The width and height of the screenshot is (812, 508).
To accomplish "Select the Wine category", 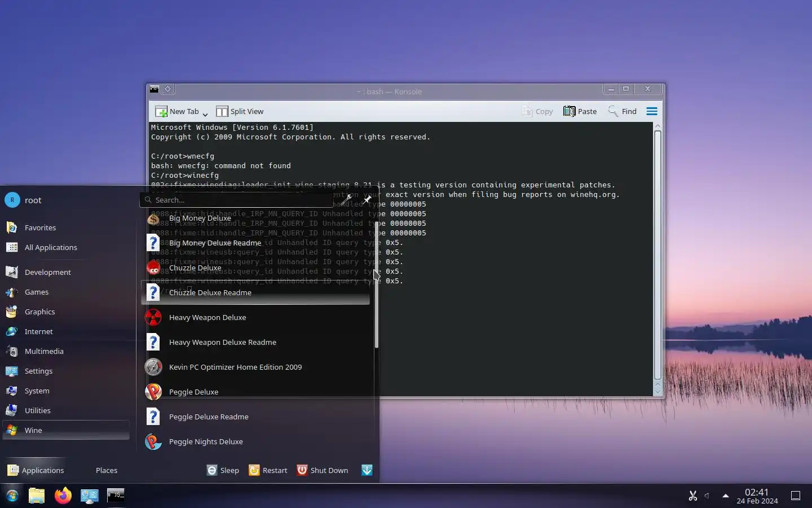I will point(67,430).
